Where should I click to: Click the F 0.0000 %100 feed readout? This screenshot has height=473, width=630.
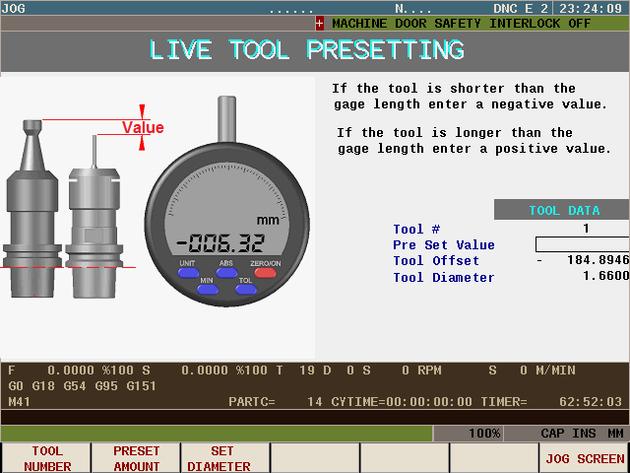(71, 370)
